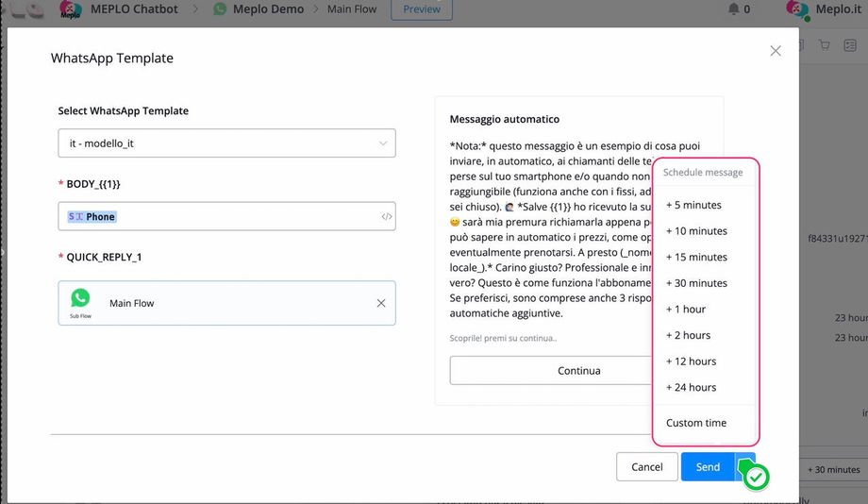Close the WhatsApp Template dialog
The image size is (868, 504).
point(776,51)
